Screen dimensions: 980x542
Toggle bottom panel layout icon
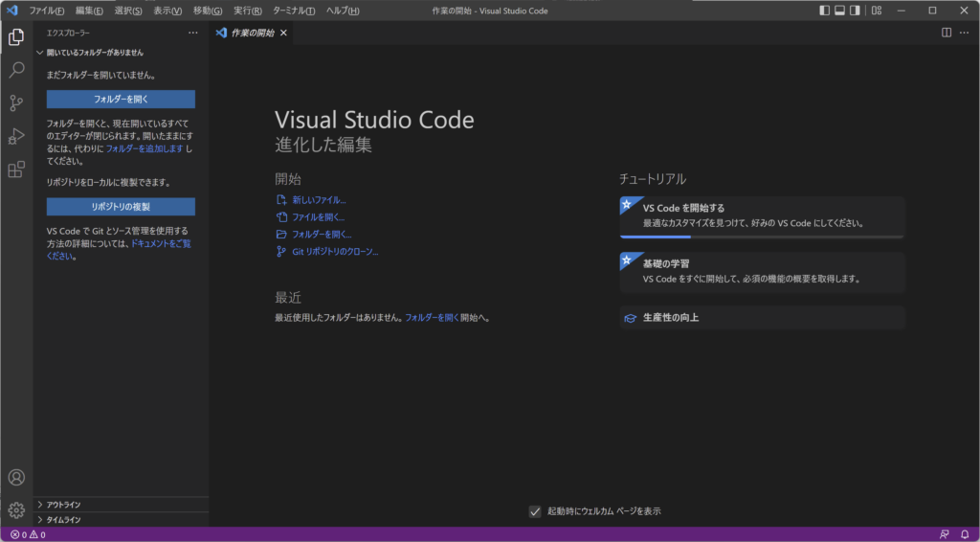[x=839, y=11]
